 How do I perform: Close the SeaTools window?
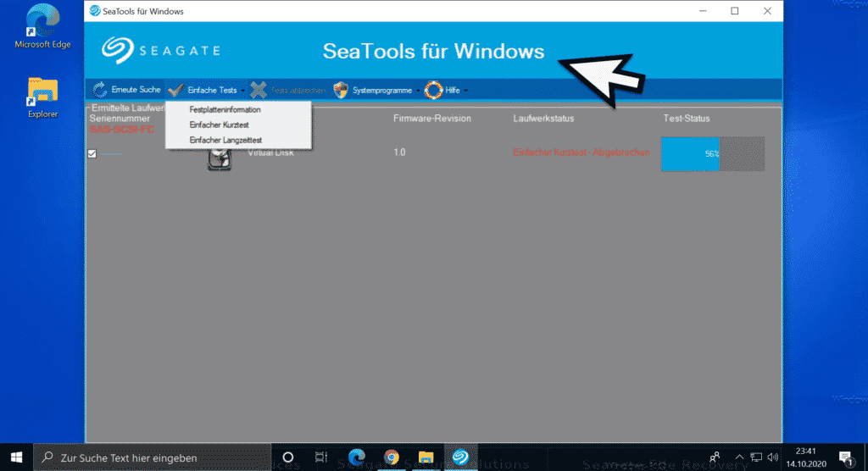(767, 11)
